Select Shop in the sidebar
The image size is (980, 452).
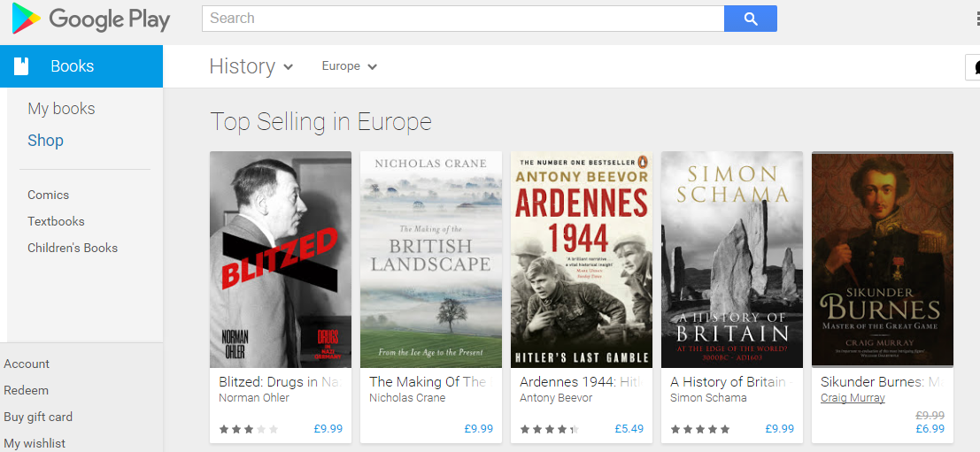45,141
